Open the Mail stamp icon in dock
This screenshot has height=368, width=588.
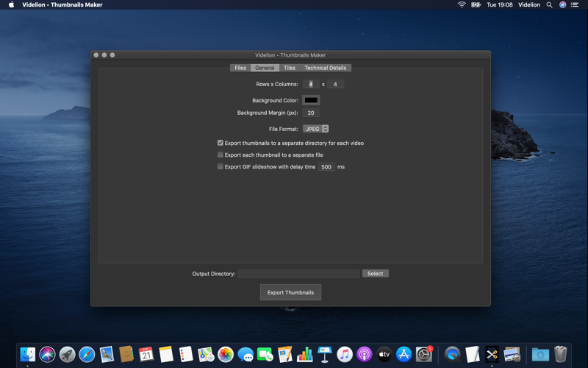(107, 354)
